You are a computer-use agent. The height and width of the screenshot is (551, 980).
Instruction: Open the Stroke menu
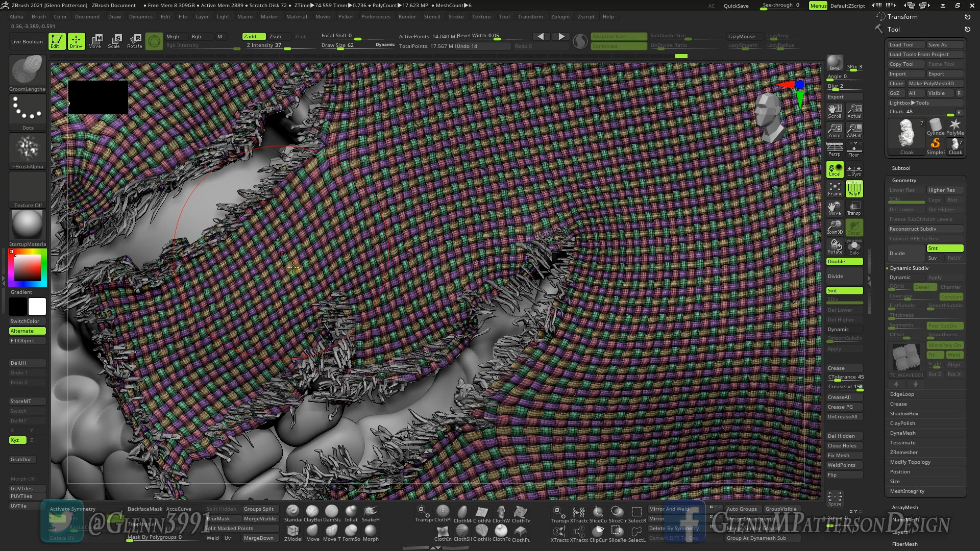point(456,16)
